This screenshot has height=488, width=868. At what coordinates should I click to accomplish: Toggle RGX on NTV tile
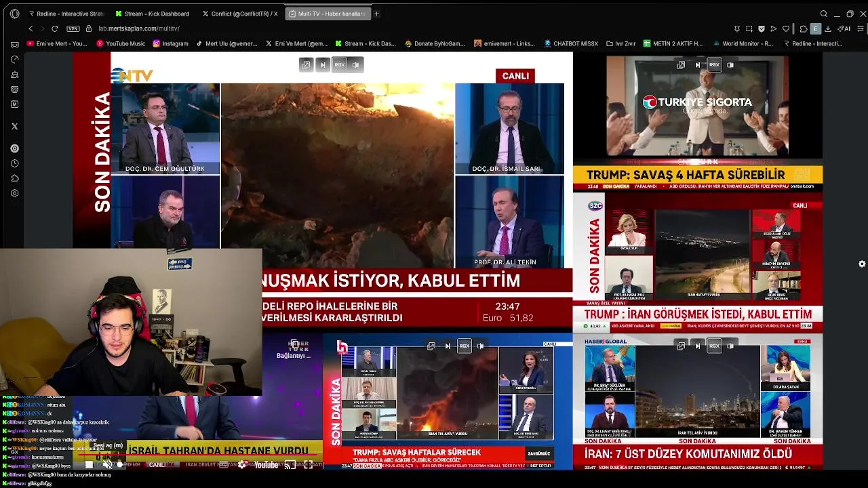[x=339, y=64]
